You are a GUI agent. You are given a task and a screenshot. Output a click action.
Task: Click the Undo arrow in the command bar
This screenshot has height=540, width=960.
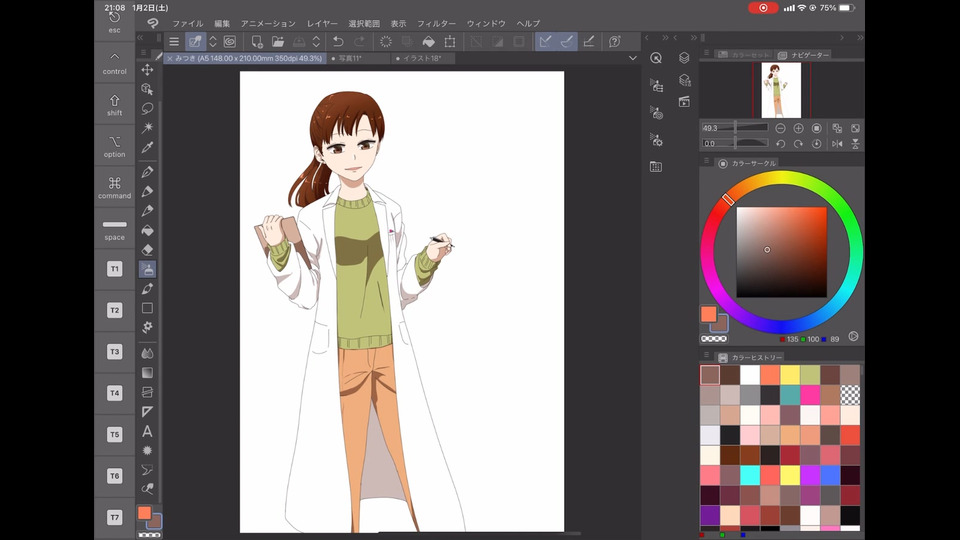(338, 41)
